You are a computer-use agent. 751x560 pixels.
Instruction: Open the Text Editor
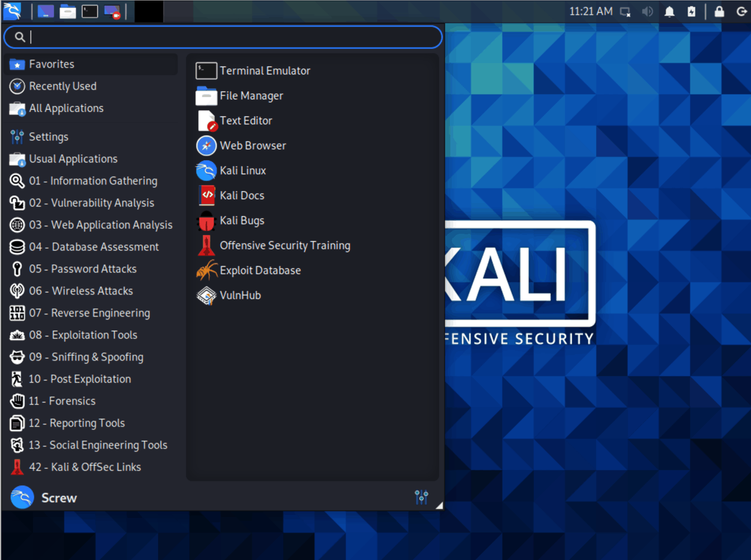pyautogui.click(x=246, y=121)
